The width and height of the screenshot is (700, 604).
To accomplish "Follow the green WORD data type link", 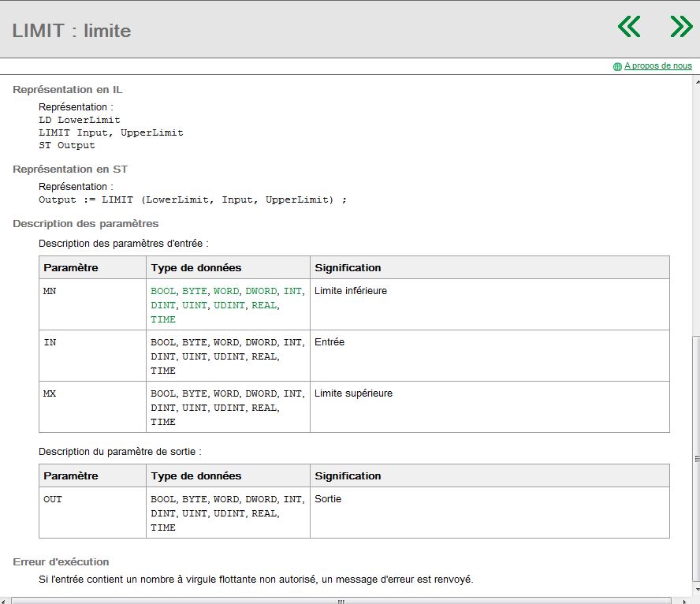I will click(226, 291).
